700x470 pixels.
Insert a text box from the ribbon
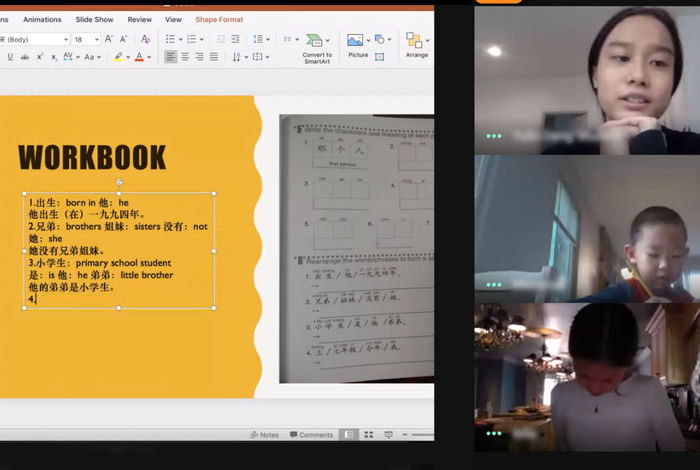coord(379,57)
